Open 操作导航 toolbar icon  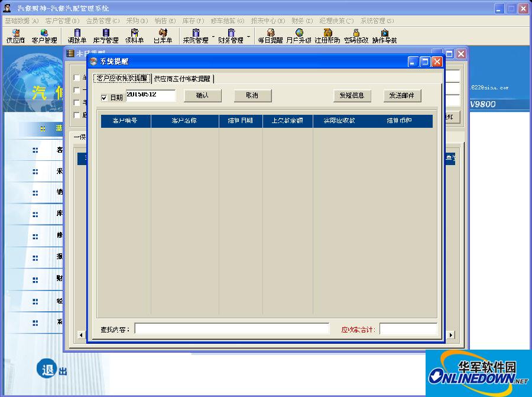point(384,36)
